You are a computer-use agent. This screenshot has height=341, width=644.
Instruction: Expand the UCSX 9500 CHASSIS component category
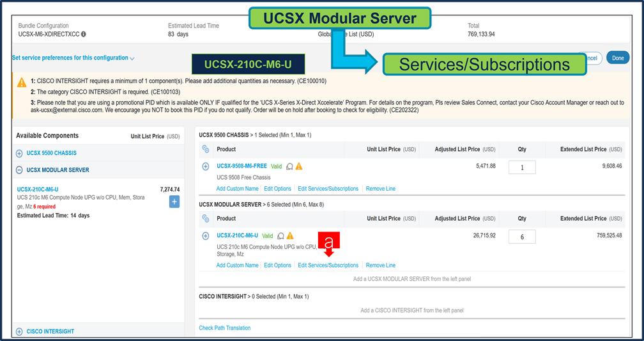tap(19, 154)
